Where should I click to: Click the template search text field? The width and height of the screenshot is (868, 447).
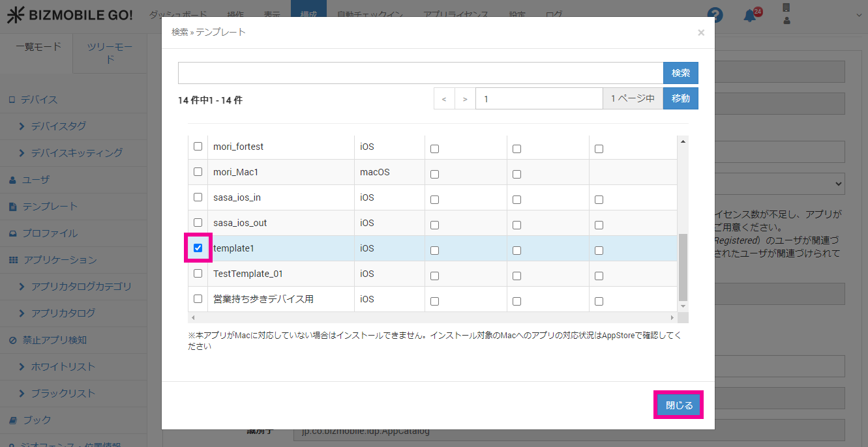(420, 73)
